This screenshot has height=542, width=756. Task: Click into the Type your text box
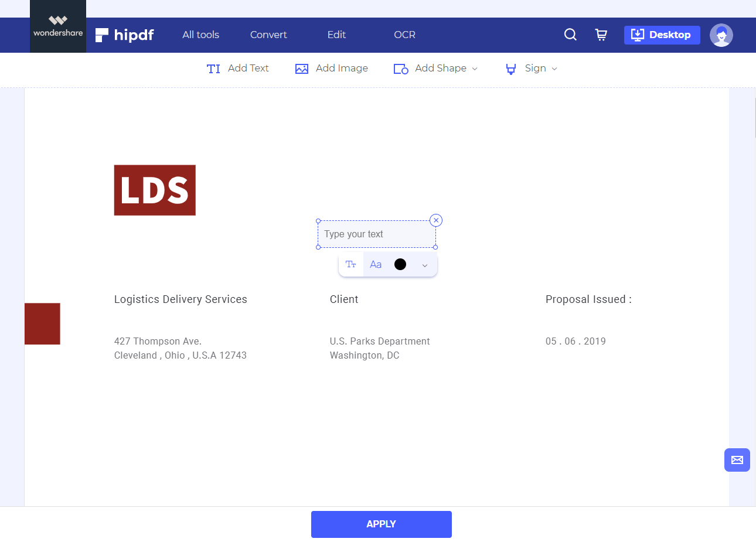(377, 234)
